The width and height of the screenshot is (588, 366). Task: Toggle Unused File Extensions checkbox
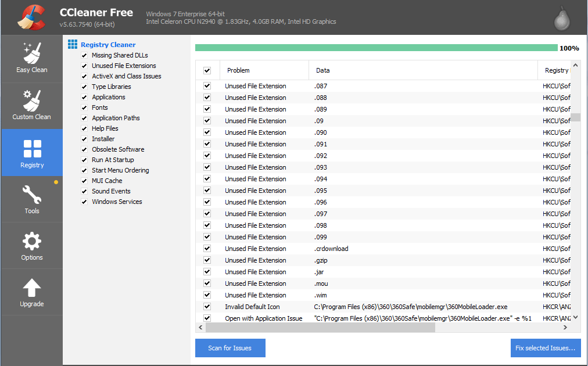coord(84,66)
